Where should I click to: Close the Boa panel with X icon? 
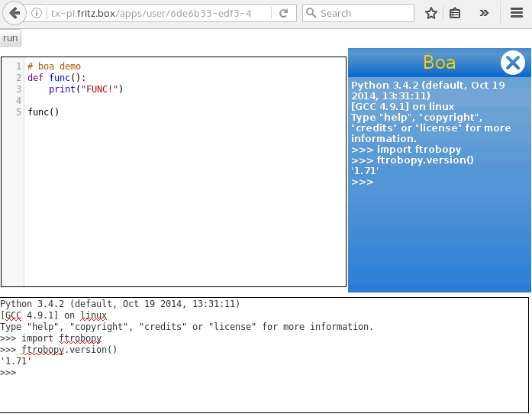[512, 63]
